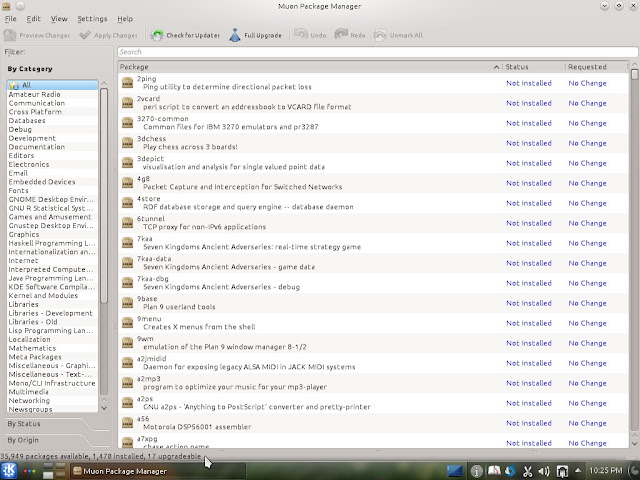Select the Networking category
The image size is (640, 480).
coord(52,400)
